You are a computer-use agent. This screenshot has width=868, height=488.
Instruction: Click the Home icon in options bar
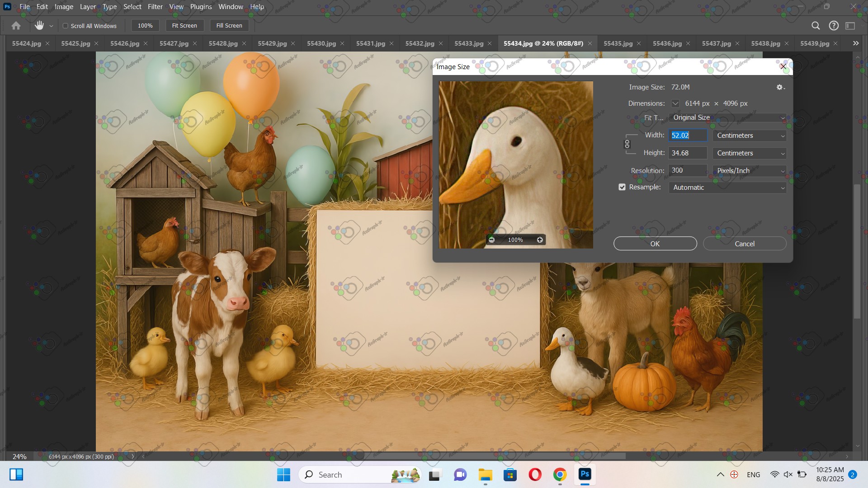[x=16, y=26]
